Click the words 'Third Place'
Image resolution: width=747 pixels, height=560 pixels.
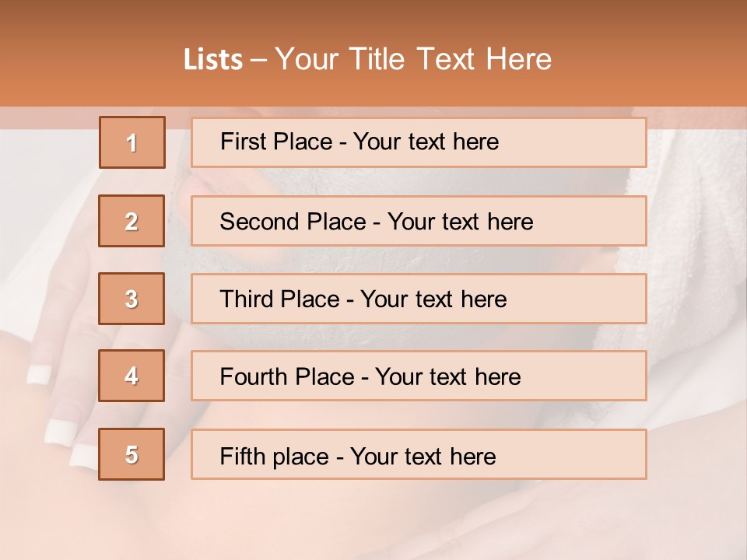point(279,299)
